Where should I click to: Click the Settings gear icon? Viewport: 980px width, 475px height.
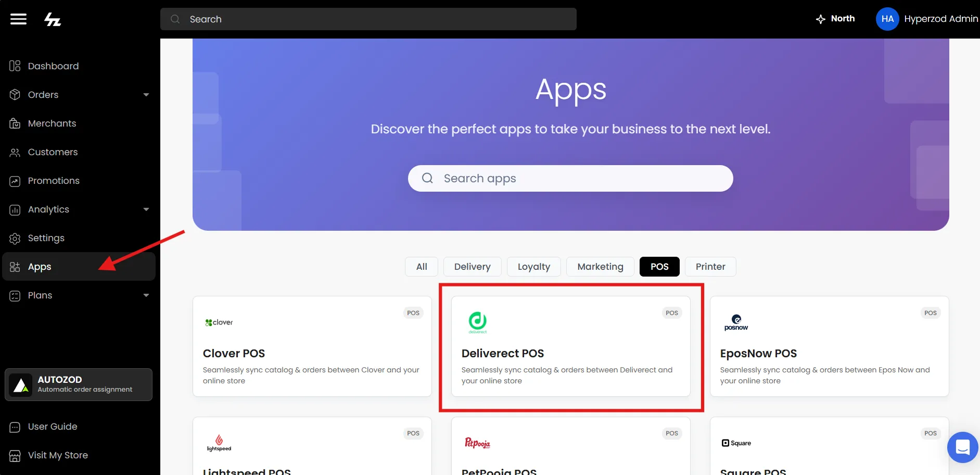pyautogui.click(x=15, y=238)
